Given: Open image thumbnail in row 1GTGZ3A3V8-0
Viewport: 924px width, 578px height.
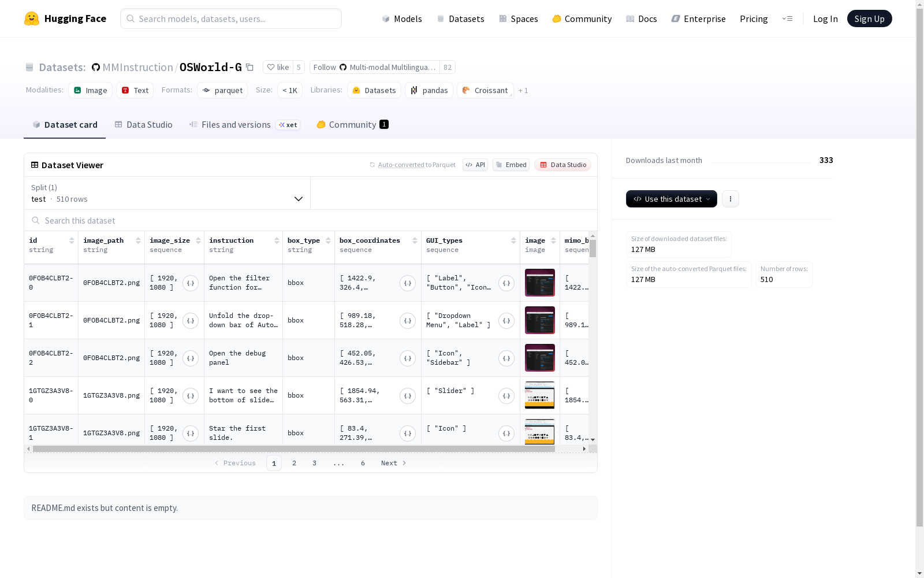Looking at the screenshot, I should click(540, 395).
